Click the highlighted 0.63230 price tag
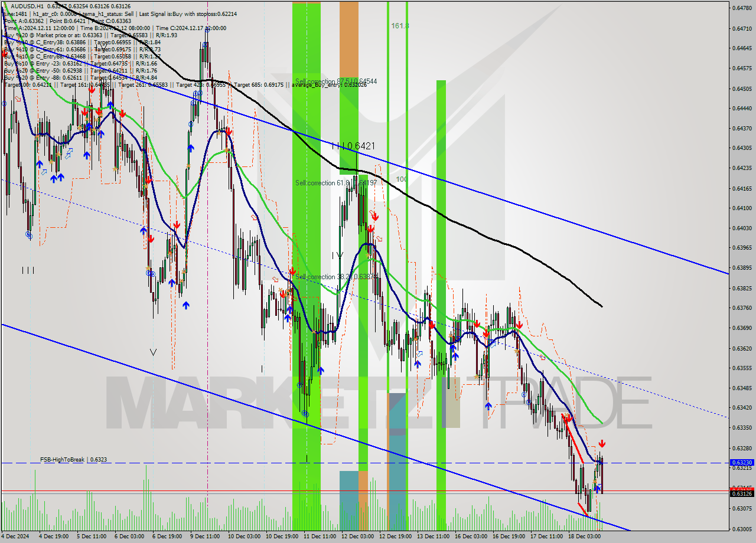The width and height of the screenshot is (756, 543). (742, 463)
